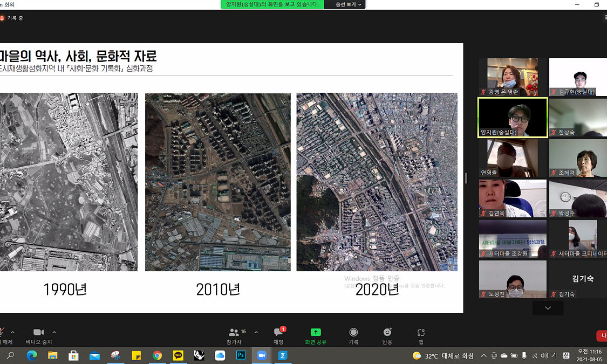Click the green Share Screen (화면 공유) icon
607x364 pixels.
pyautogui.click(x=316, y=335)
